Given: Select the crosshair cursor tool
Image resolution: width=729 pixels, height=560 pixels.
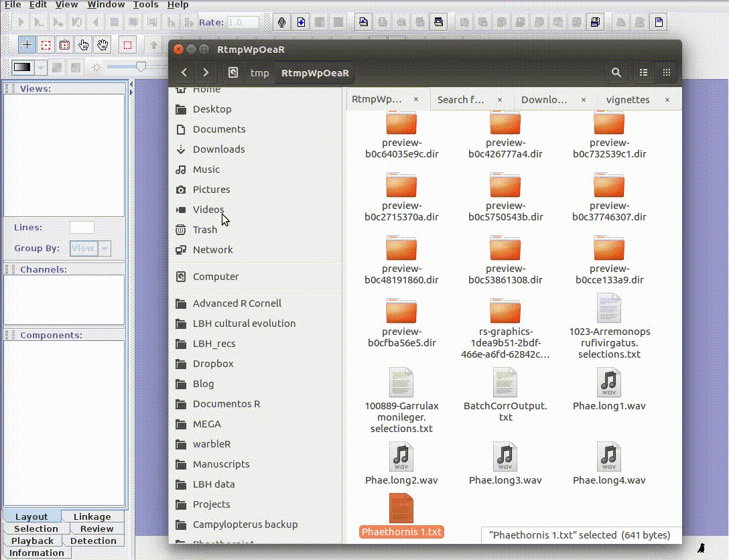Looking at the screenshot, I should click(27, 46).
